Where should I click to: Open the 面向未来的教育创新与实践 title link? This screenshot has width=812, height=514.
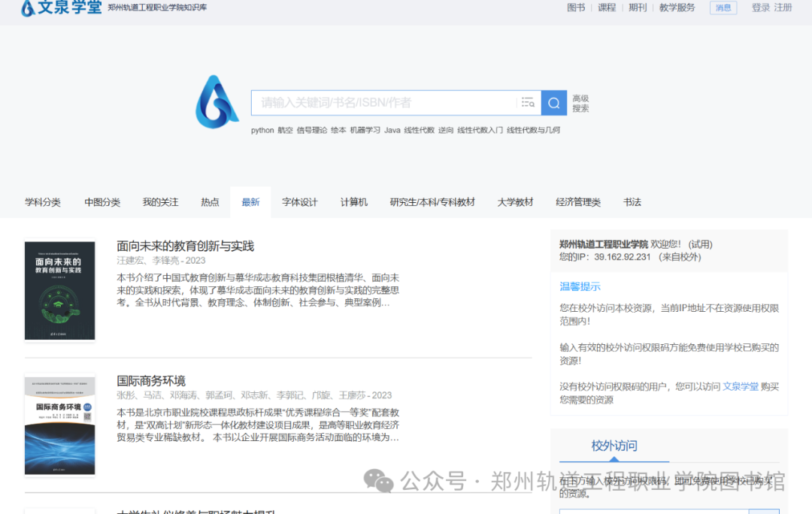tap(186, 246)
